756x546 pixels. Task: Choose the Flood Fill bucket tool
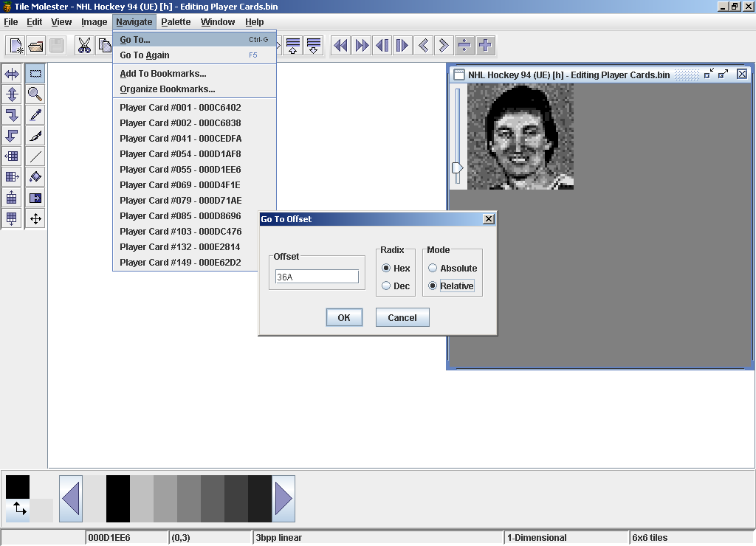pyautogui.click(x=35, y=177)
